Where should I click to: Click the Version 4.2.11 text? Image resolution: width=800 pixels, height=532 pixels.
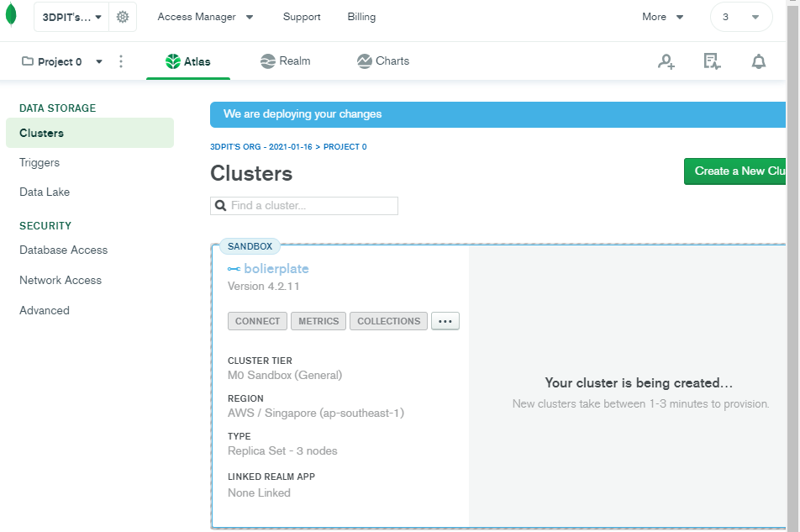click(263, 286)
